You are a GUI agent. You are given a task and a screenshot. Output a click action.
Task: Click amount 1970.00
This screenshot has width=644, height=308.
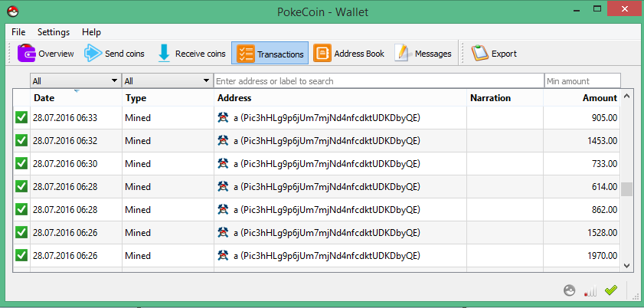tap(602, 256)
